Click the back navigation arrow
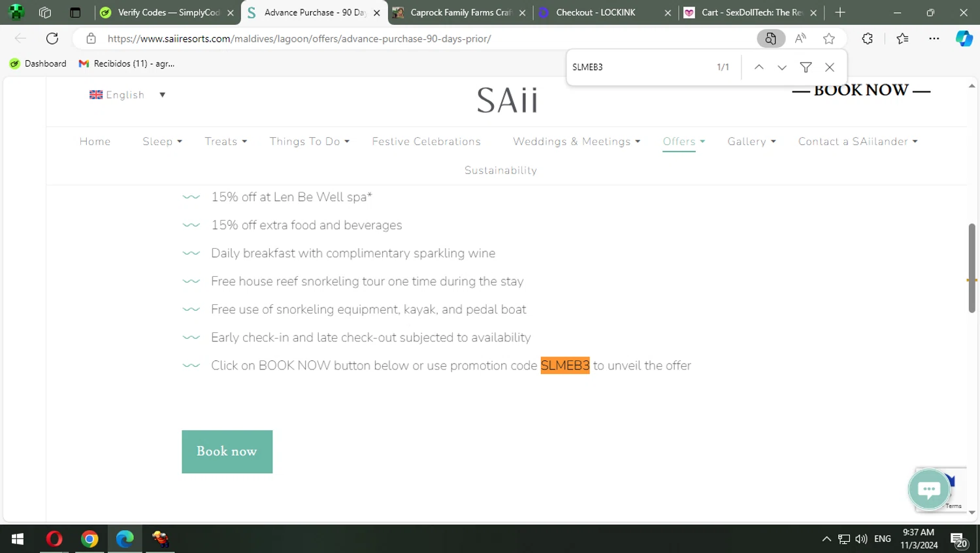This screenshot has width=980, height=553. (x=20, y=39)
